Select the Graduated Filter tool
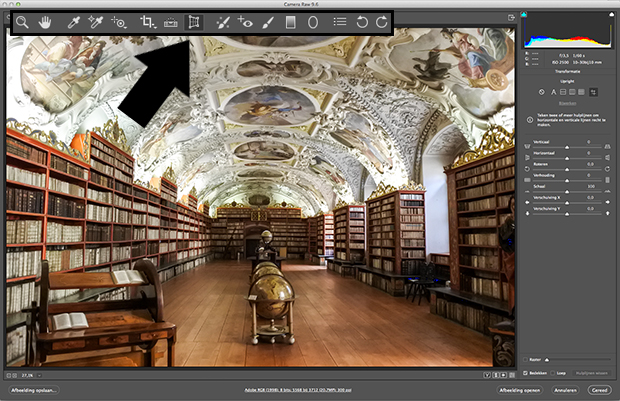The height and width of the screenshot is (401, 620). tap(291, 23)
